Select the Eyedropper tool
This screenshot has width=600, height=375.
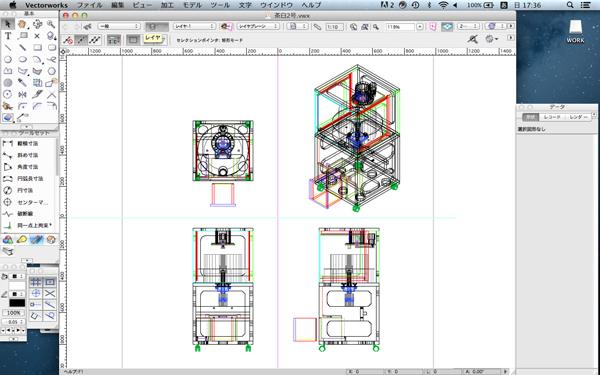tap(22, 83)
